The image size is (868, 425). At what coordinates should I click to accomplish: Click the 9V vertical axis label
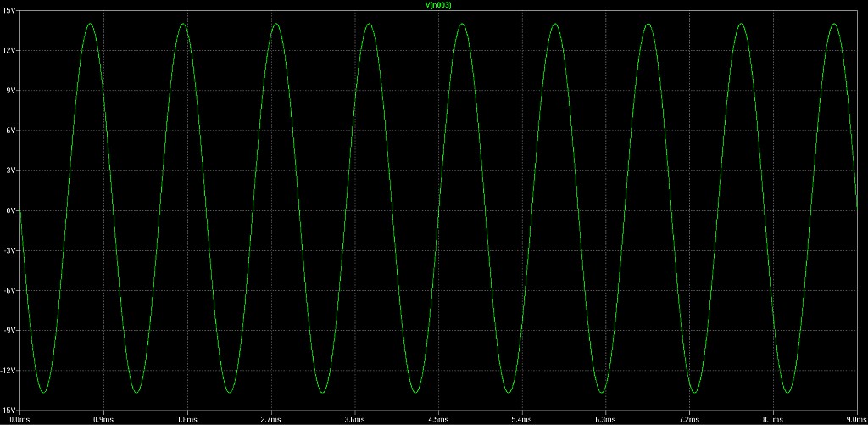tap(13, 90)
